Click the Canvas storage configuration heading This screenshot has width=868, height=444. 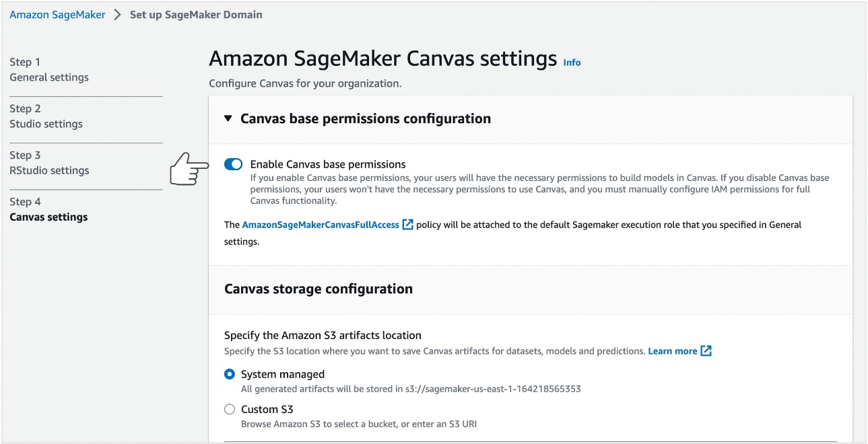point(319,289)
